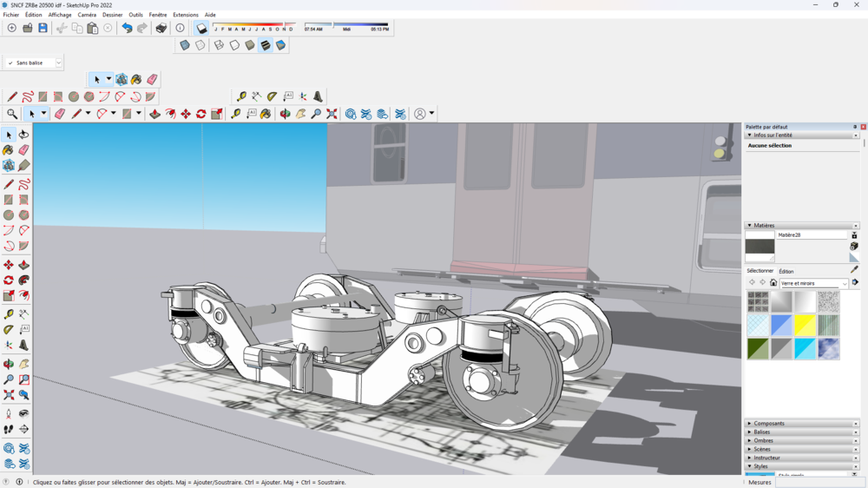Viewport: 868px width, 488px height.
Task: Click the Mesures measurement input box
Action: click(820, 483)
